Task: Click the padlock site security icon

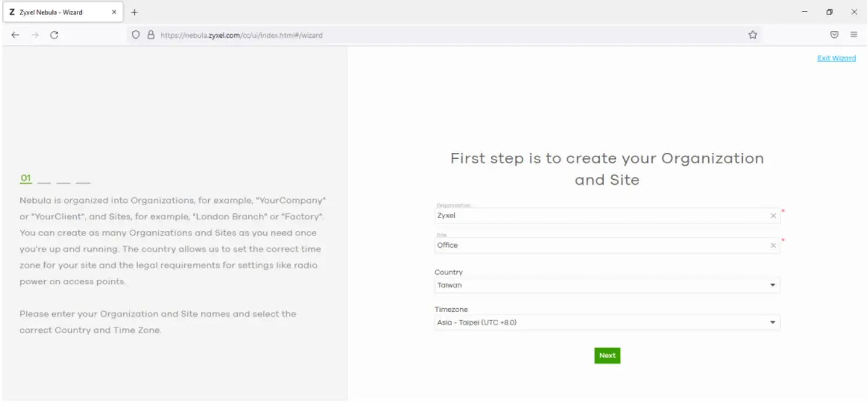Action: 150,34
